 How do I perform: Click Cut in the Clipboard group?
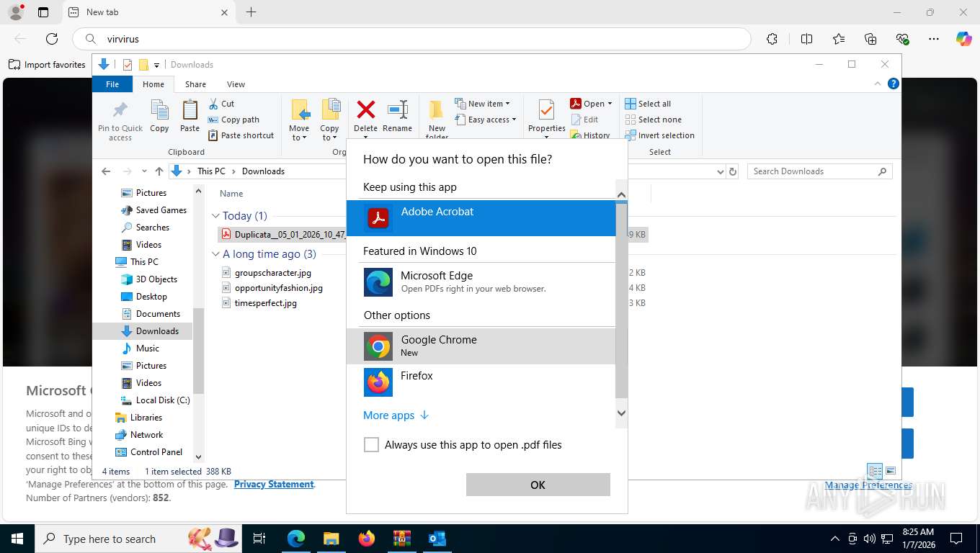[x=222, y=104]
